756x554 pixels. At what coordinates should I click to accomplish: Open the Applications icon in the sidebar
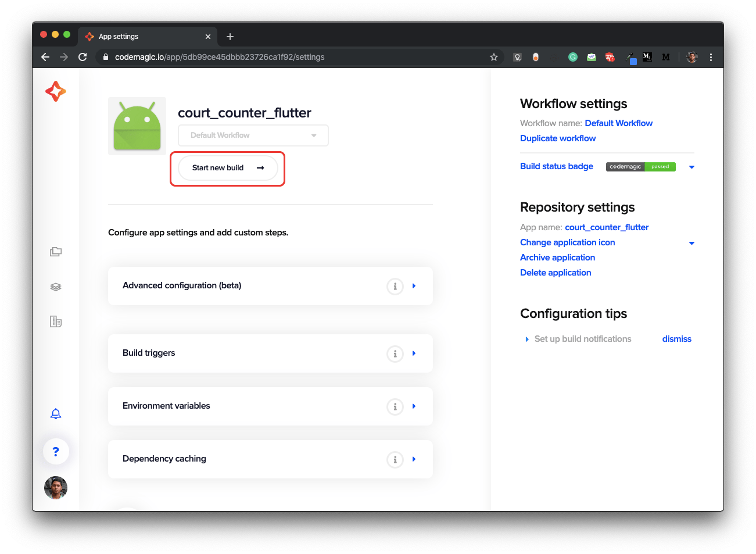coord(56,252)
